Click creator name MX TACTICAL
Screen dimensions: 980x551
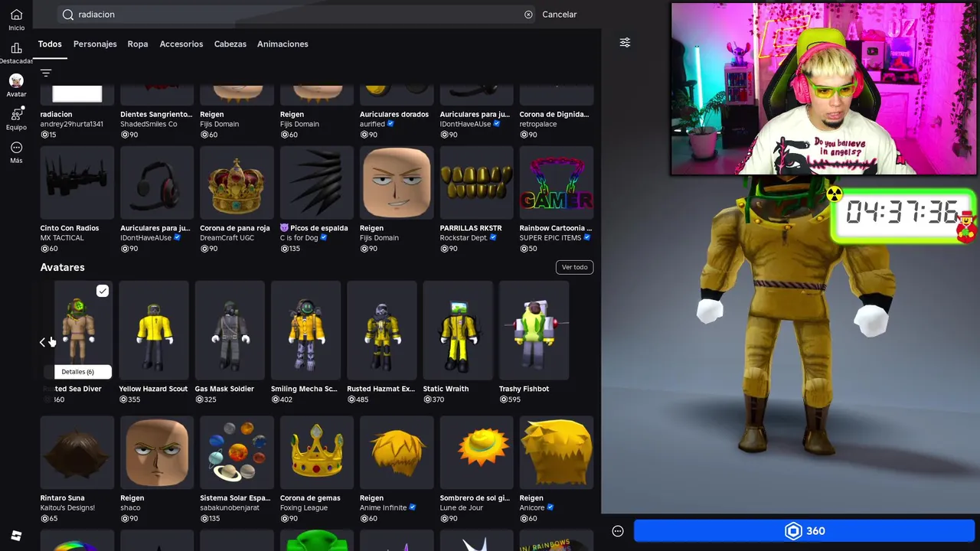coord(62,238)
